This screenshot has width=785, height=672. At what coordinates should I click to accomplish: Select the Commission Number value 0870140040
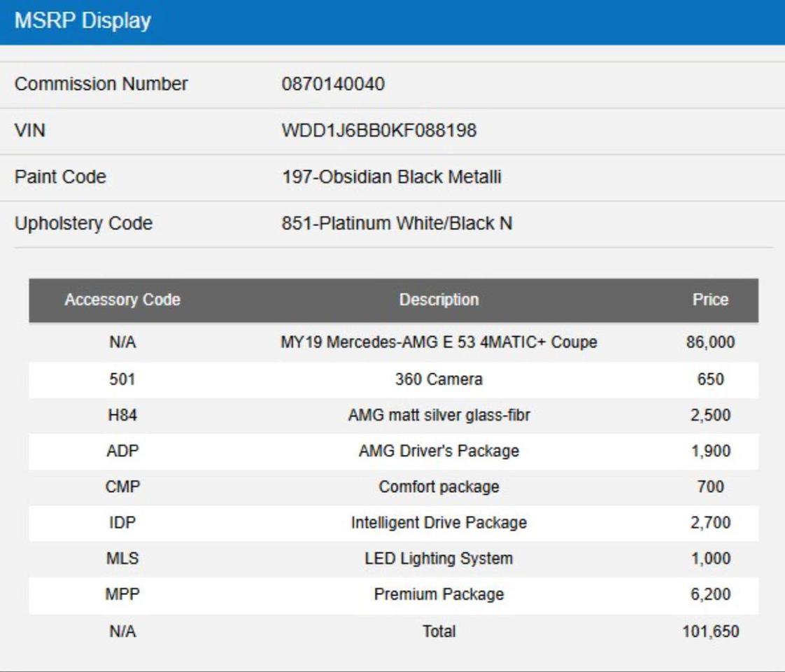pyautogui.click(x=333, y=83)
